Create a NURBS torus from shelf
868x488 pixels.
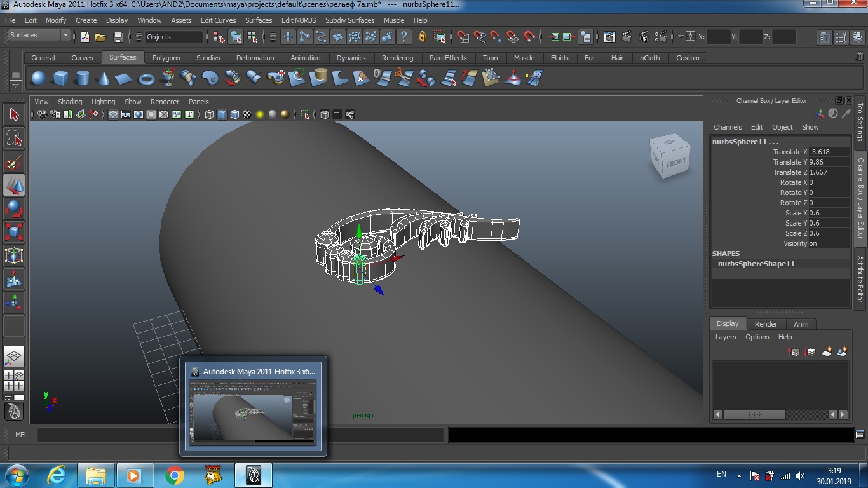point(147,78)
